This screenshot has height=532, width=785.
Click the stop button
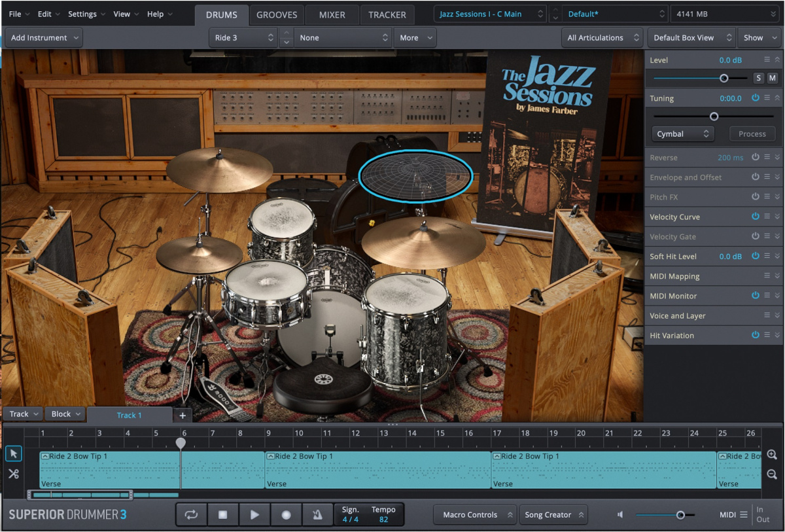[223, 514]
